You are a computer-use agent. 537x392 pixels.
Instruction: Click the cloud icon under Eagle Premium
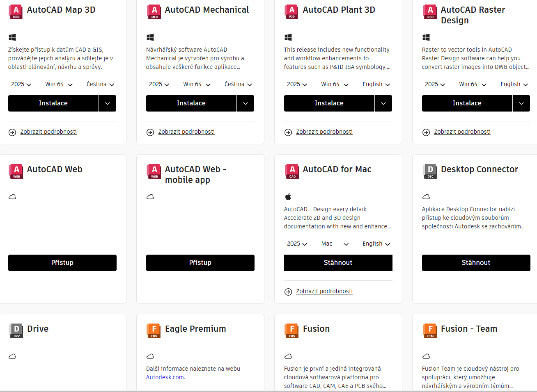[150, 356]
